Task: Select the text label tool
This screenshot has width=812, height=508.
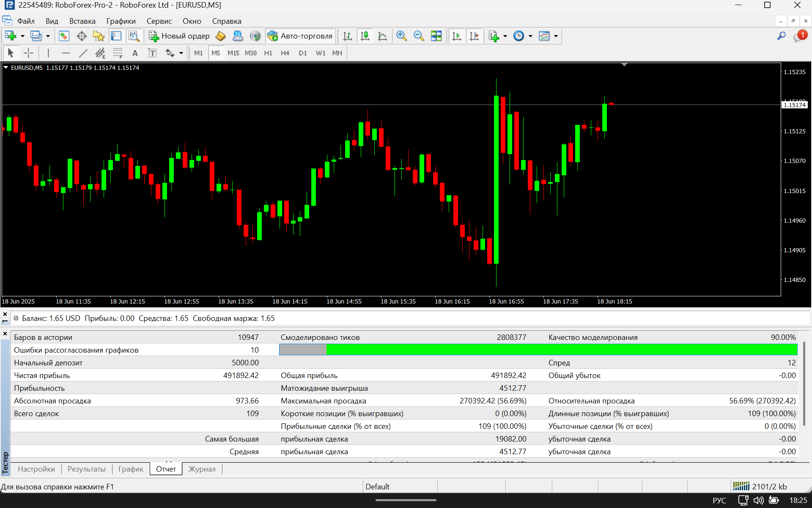Action: click(x=152, y=53)
